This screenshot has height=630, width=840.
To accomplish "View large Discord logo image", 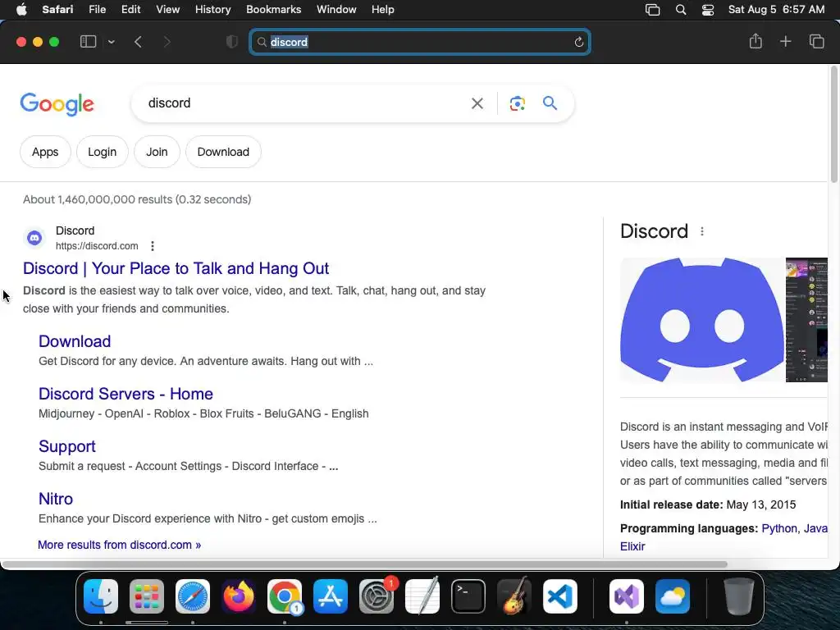I will [x=702, y=320].
